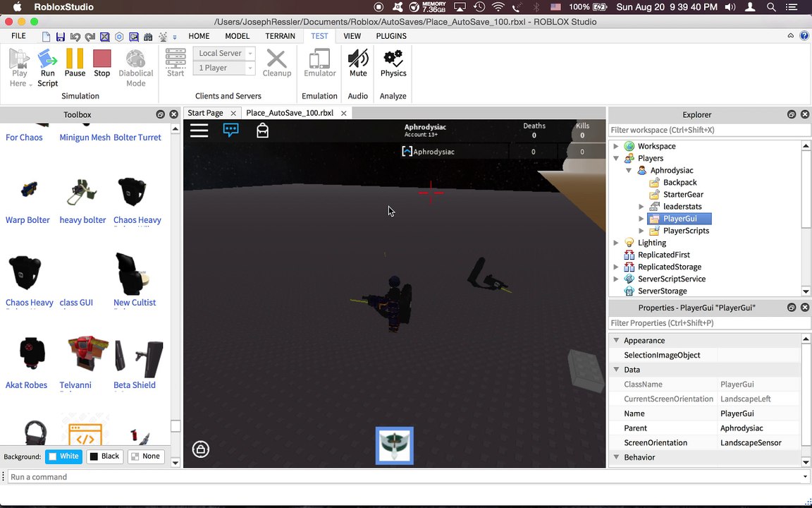Click the server Start icon
The image size is (812, 508).
point(176,59)
